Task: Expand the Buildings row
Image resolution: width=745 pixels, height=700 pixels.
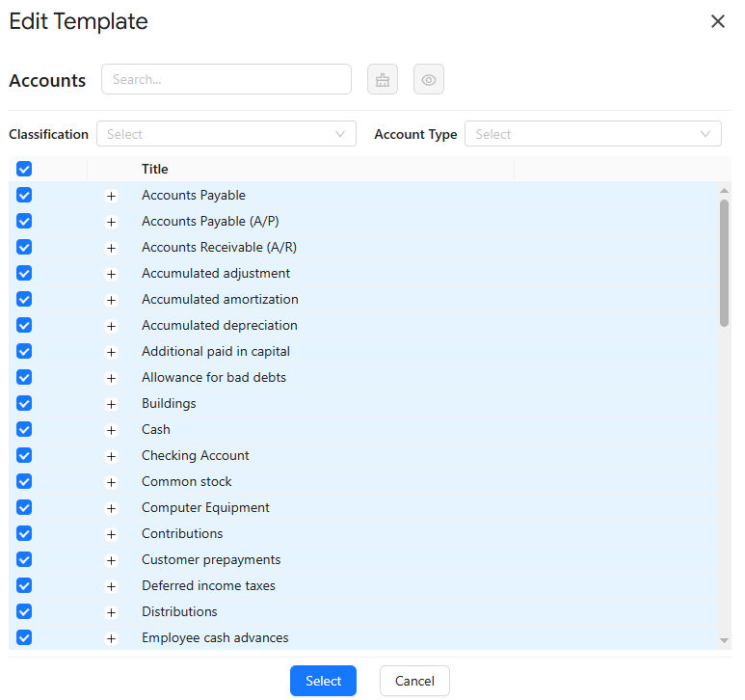Action: point(111,404)
